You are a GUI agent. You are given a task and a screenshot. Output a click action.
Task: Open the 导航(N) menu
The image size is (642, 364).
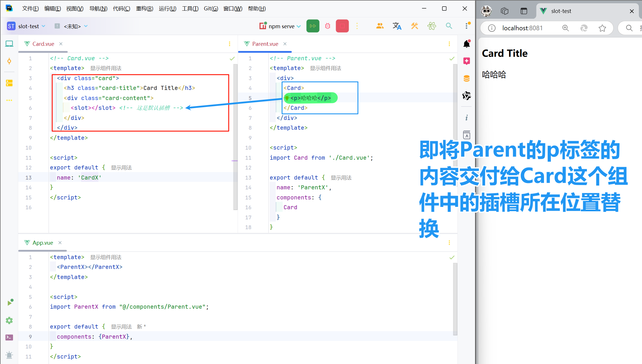click(98, 9)
